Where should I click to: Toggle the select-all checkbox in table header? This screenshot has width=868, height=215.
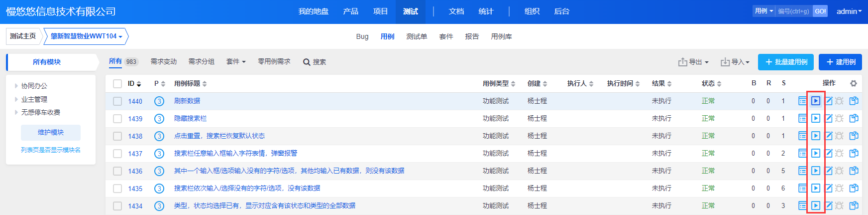click(117, 83)
